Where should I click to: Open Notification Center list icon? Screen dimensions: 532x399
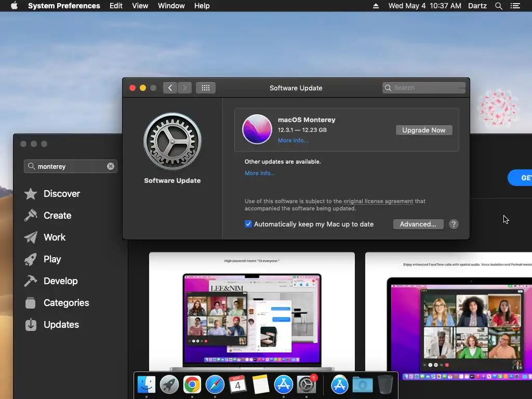tap(515, 6)
